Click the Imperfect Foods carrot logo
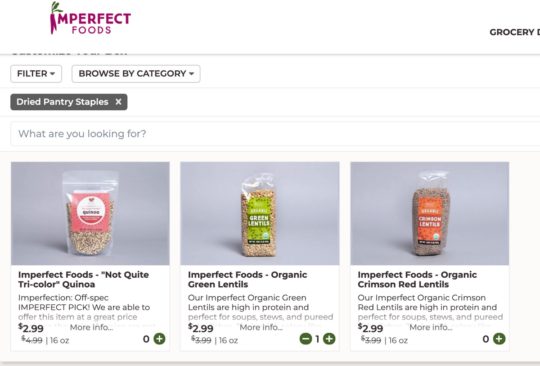 [91, 18]
